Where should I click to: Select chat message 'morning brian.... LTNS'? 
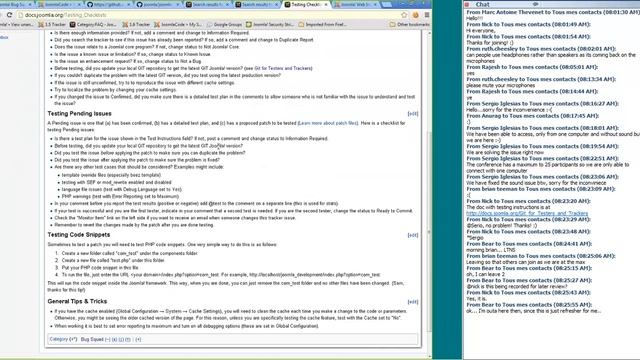[491, 250]
